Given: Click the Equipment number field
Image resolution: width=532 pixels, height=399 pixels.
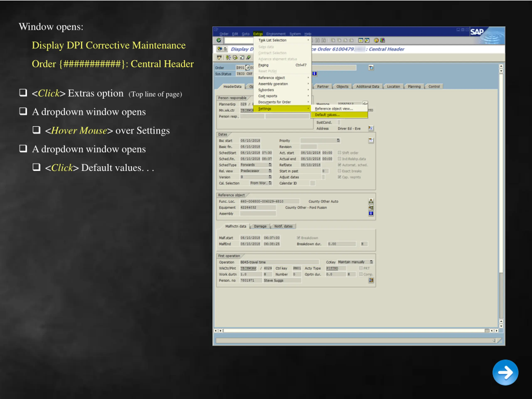Looking at the screenshot, I should tap(257, 207).
